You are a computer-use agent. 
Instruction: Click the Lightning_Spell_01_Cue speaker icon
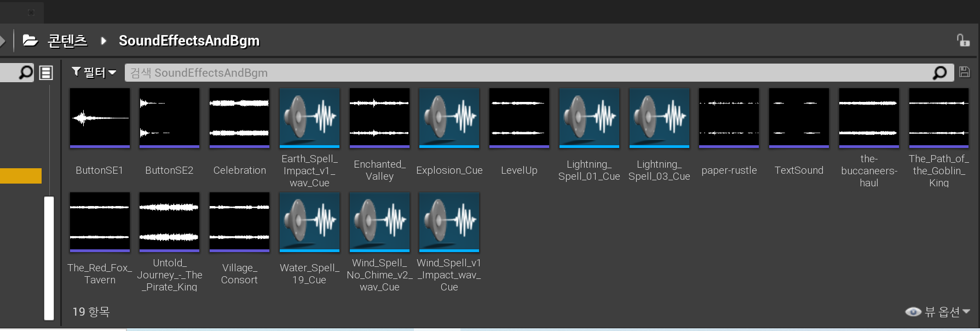click(x=589, y=118)
